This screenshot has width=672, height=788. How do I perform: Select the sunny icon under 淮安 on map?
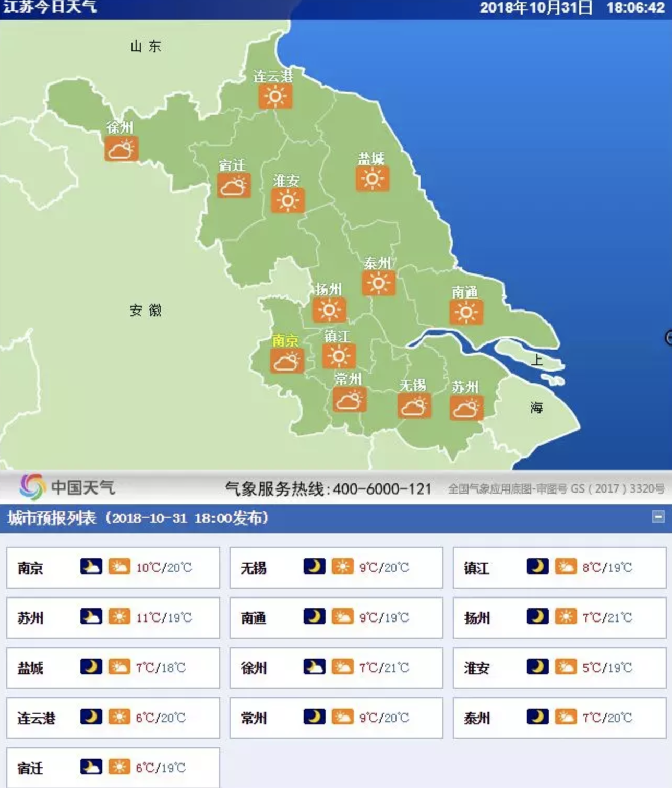(287, 201)
